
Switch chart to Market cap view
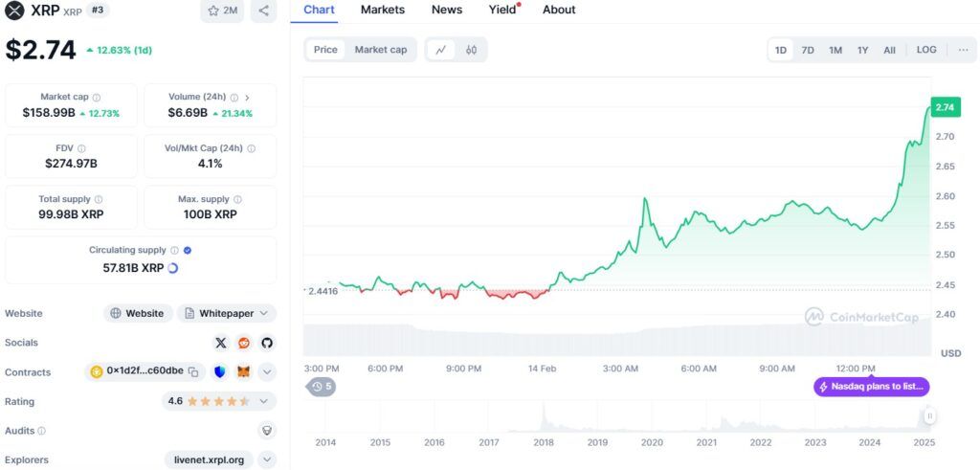point(380,50)
